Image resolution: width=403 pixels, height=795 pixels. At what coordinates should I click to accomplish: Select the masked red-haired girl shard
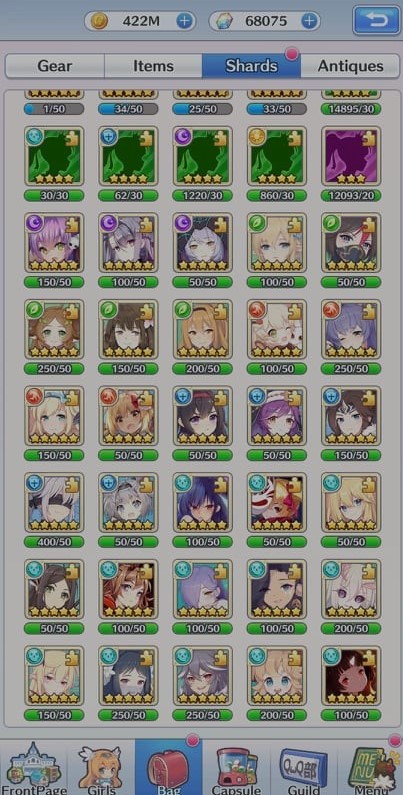351,243
